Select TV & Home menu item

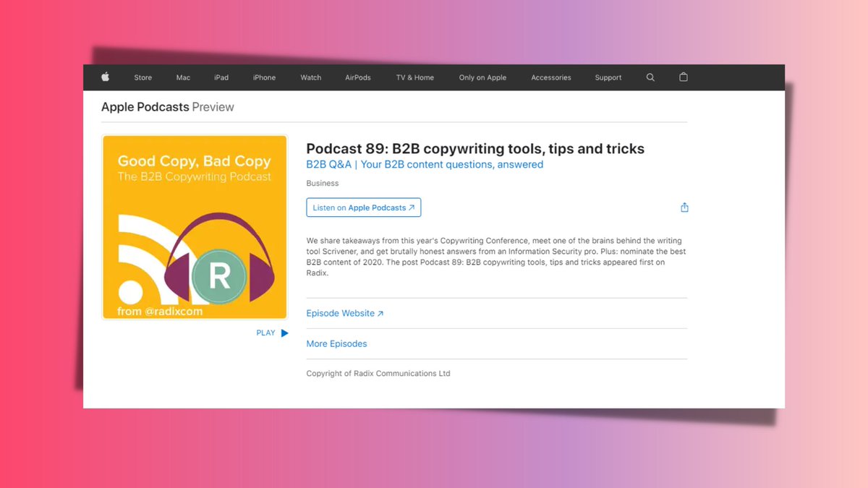[414, 77]
